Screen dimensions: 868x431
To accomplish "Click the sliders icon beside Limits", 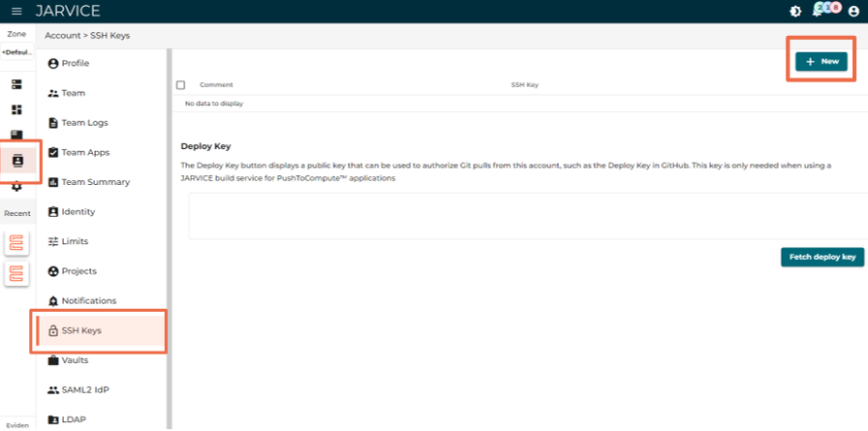I will pyautogui.click(x=53, y=242).
